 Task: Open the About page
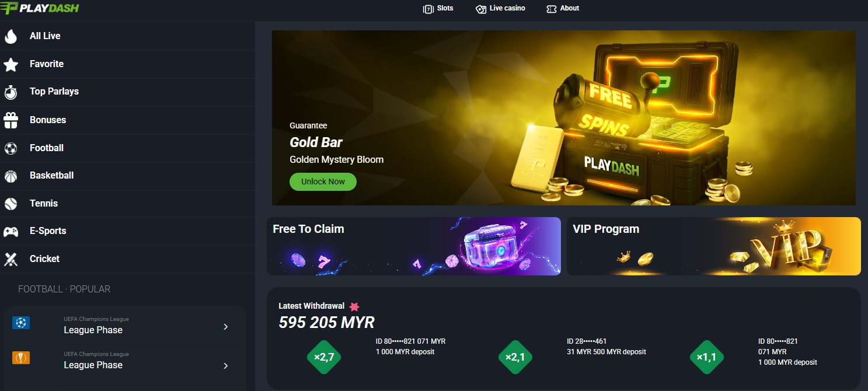(563, 9)
